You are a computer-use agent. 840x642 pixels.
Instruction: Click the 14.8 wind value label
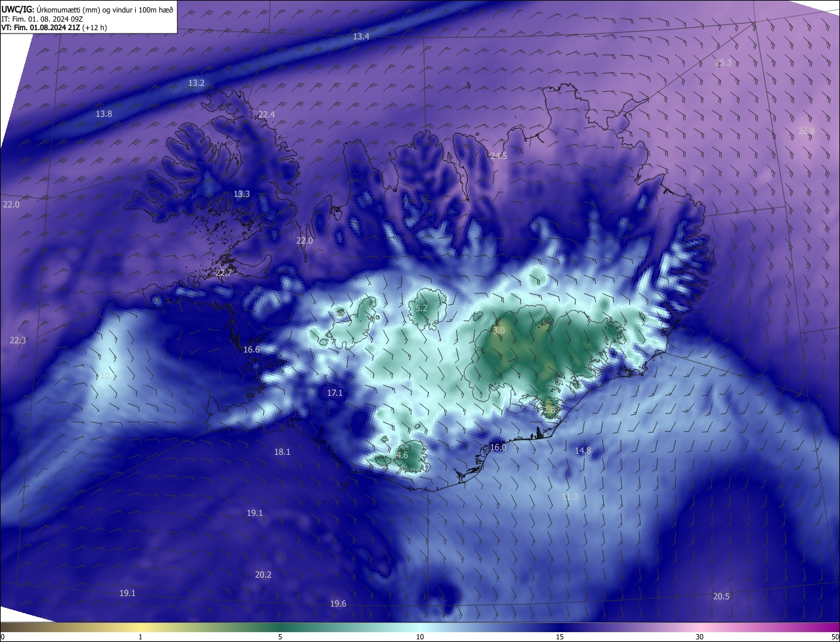click(583, 451)
